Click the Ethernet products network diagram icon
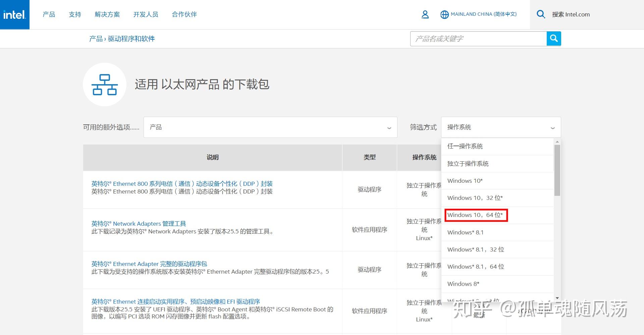644x335 pixels. pos(105,85)
